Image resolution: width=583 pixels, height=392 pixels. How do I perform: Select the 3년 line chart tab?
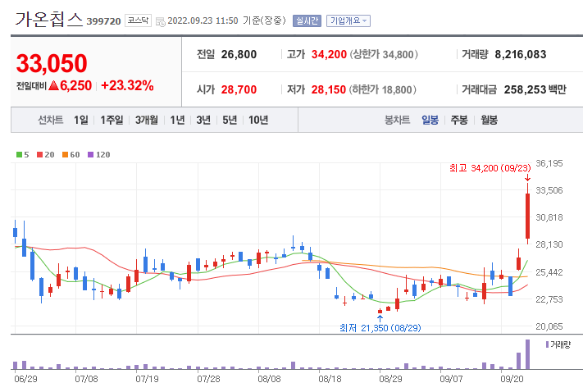coord(203,120)
